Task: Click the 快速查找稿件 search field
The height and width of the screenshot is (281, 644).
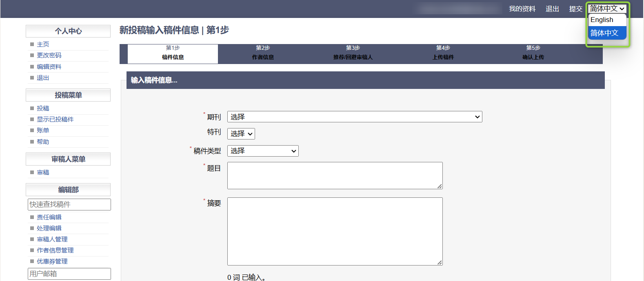Action: click(x=69, y=204)
